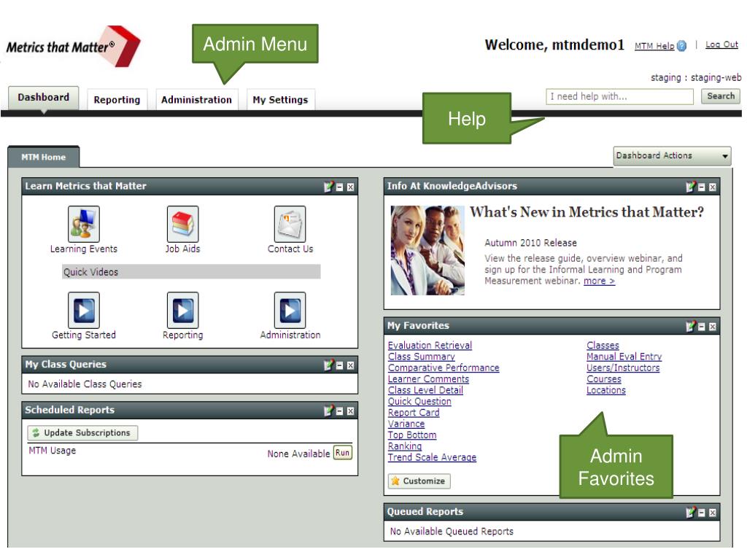Open the MTM Help link
This screenshot has width=747, height=560.
pyautogui.click(x=654, y=46)
